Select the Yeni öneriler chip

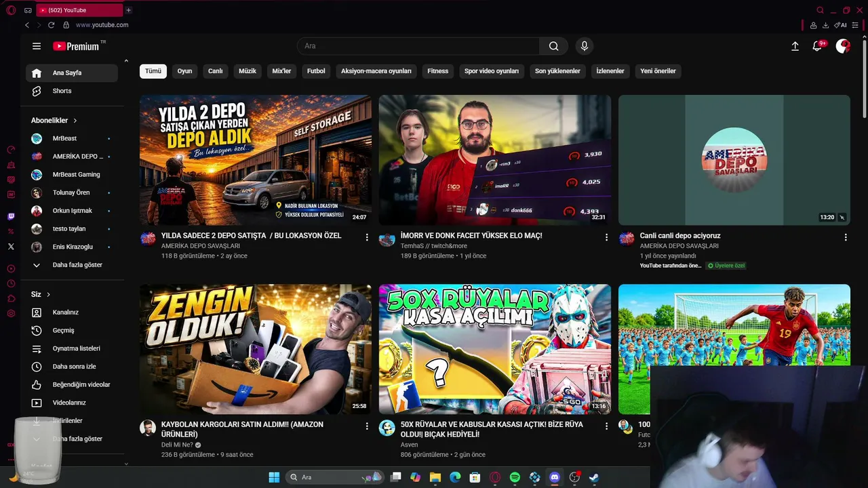coord(658,71)
